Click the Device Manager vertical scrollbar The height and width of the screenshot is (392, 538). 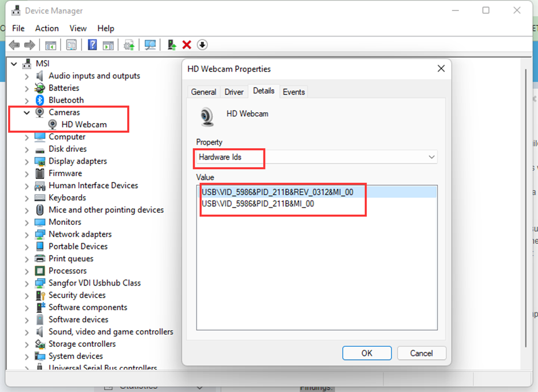(525, 208)
